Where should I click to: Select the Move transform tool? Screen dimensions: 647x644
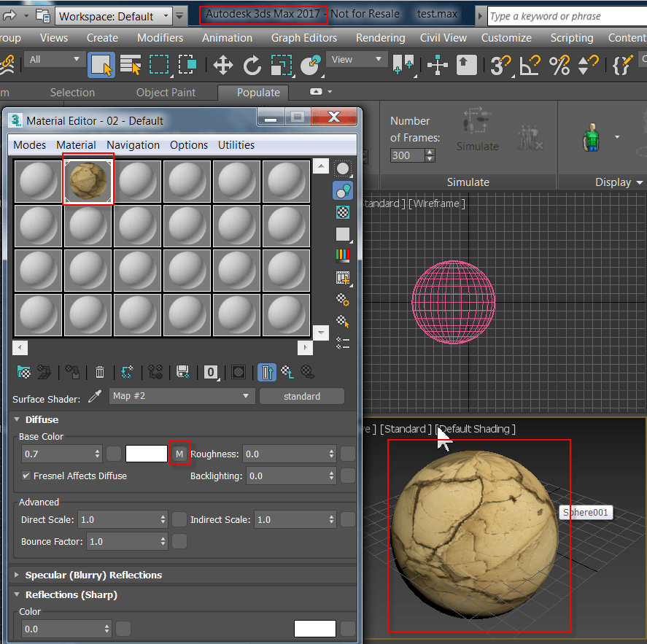(222, 66)
